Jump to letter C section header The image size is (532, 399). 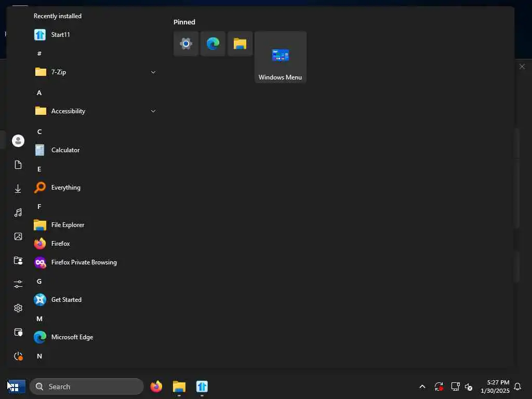pos(39,131)
